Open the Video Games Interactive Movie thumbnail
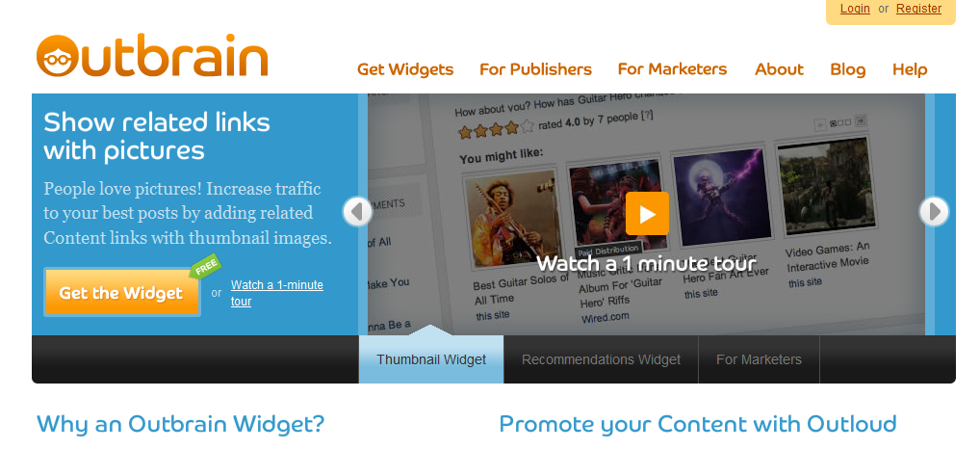Screen dimensions: 980x450 click(826, 186)
